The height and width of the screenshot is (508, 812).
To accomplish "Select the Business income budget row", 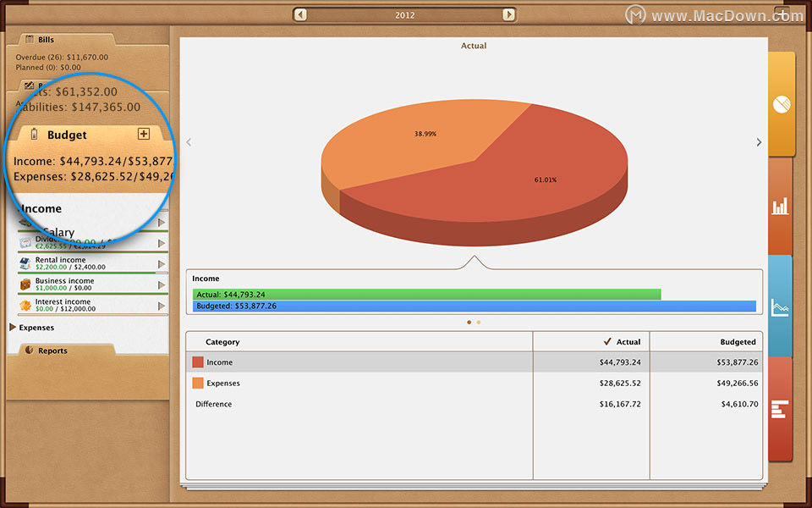I will point(93,284).
